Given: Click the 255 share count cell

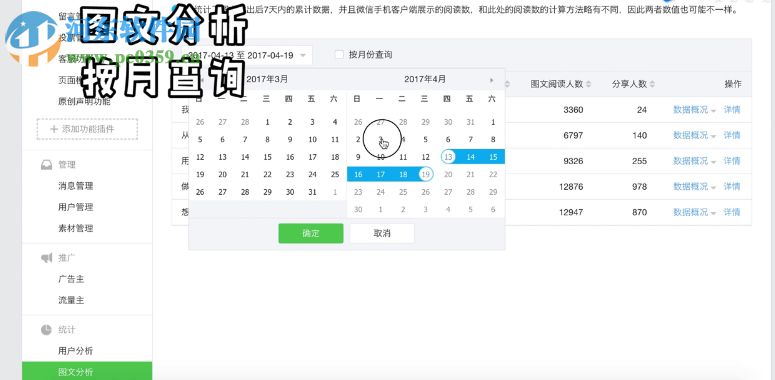Looking at the screenshot, I should click(639, 161).
